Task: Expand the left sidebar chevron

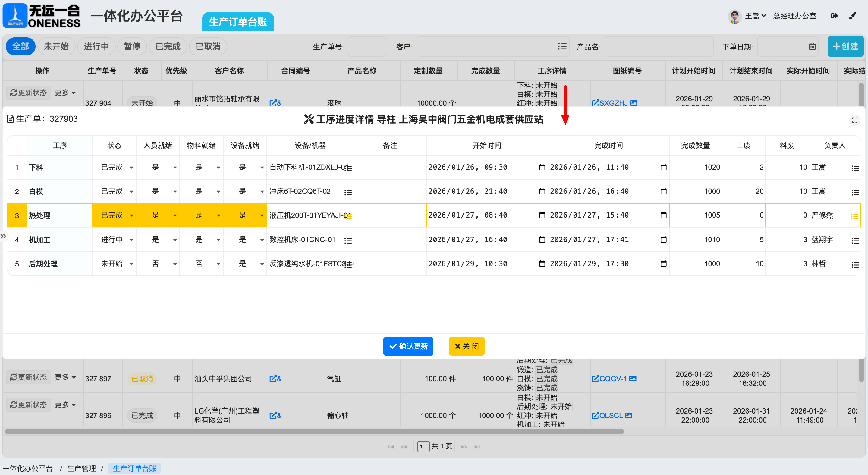Action: click(3, 236)
